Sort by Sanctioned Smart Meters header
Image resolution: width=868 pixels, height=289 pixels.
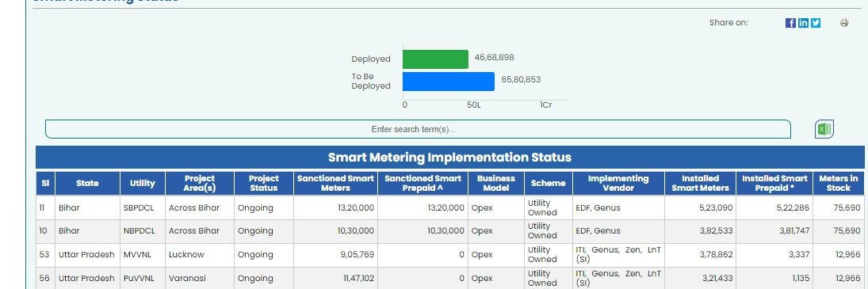tap(335, 183)
